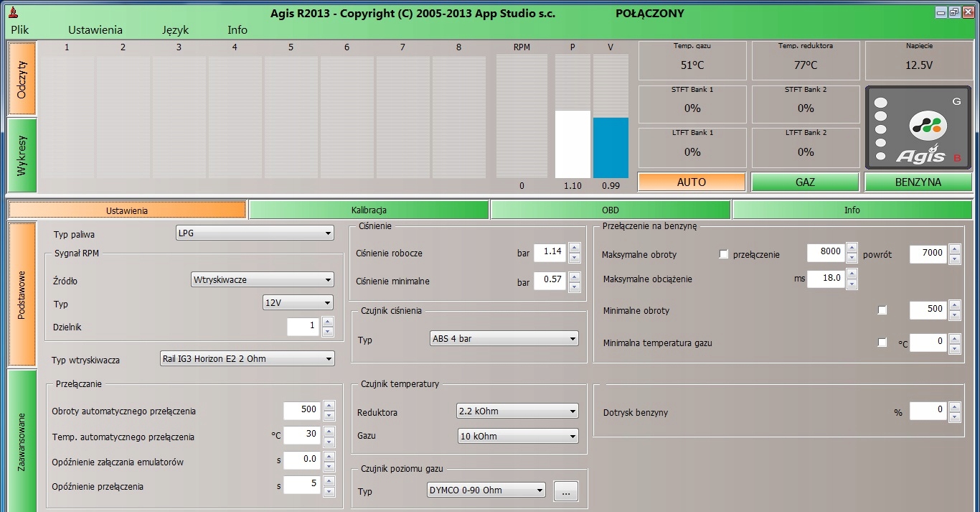The image size is (980, 512).
Task: Decrease Maksymalne obciążenie value
Action: tap(852, 283)
